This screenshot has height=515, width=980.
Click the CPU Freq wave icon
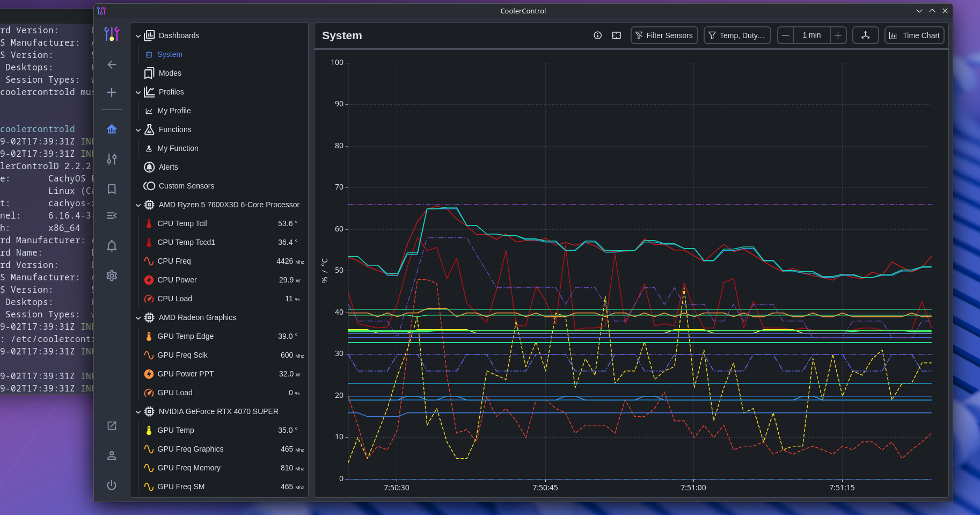coord(149,261)
